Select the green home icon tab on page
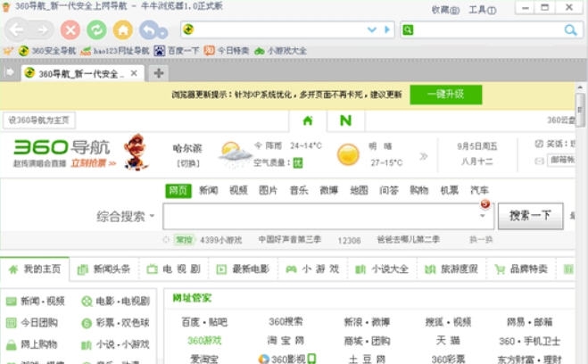 [x=308, y=120]
